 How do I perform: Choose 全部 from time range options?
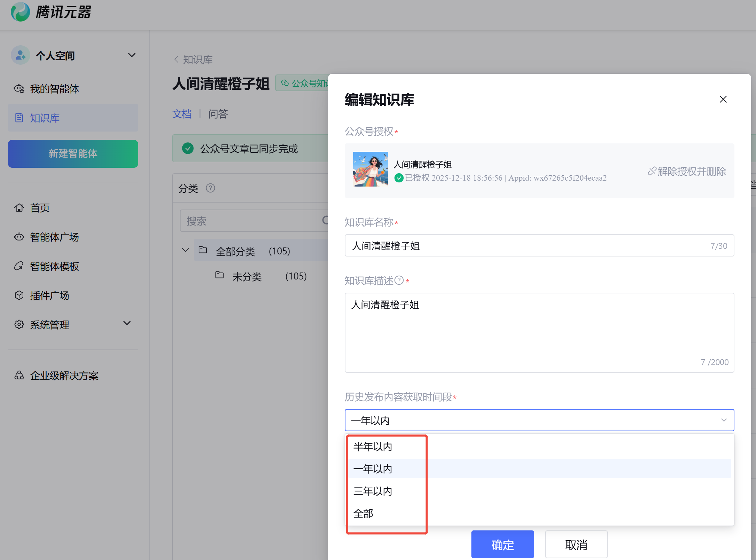pos(363,513)
